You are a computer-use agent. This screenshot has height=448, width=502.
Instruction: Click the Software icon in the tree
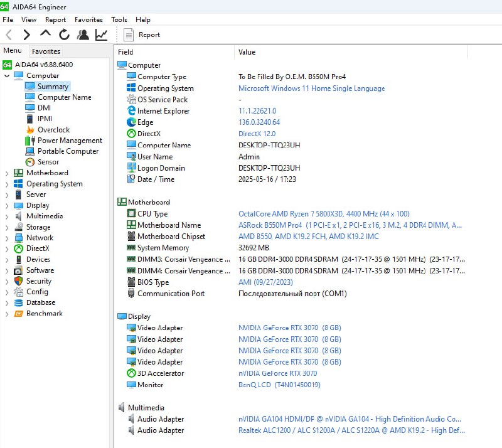point(19,270)
